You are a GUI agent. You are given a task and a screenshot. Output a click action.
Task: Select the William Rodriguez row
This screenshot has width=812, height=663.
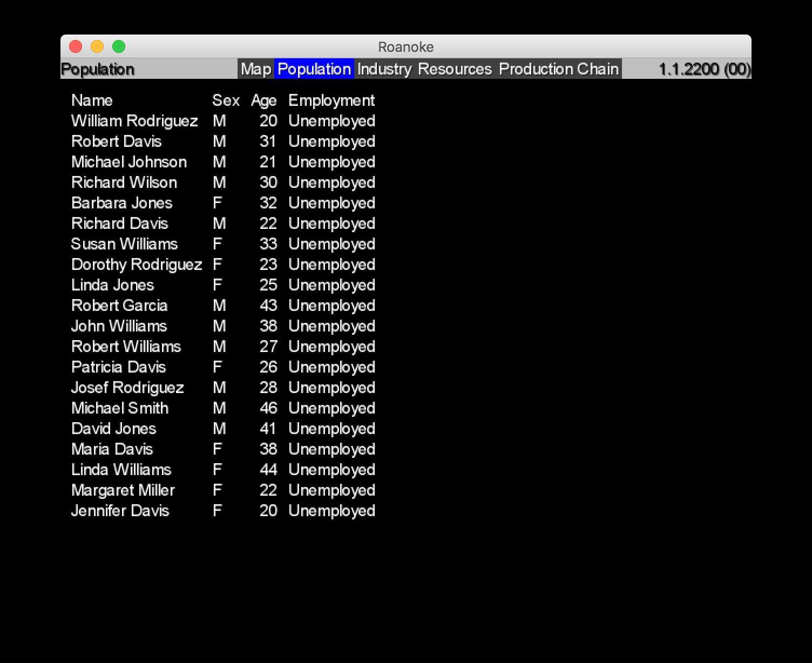coord(223,121)
